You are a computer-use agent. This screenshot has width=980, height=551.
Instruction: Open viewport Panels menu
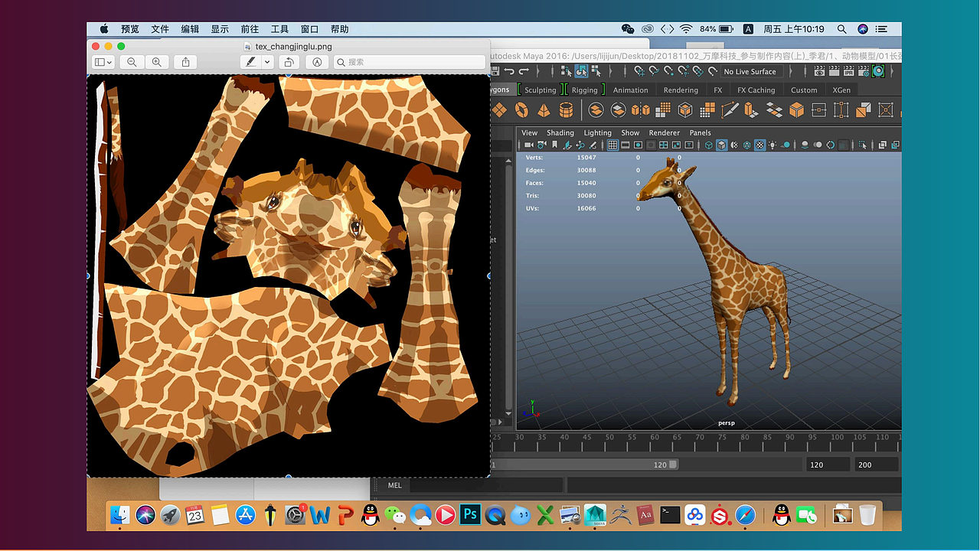pyautogui.click(x=701, y=132)
